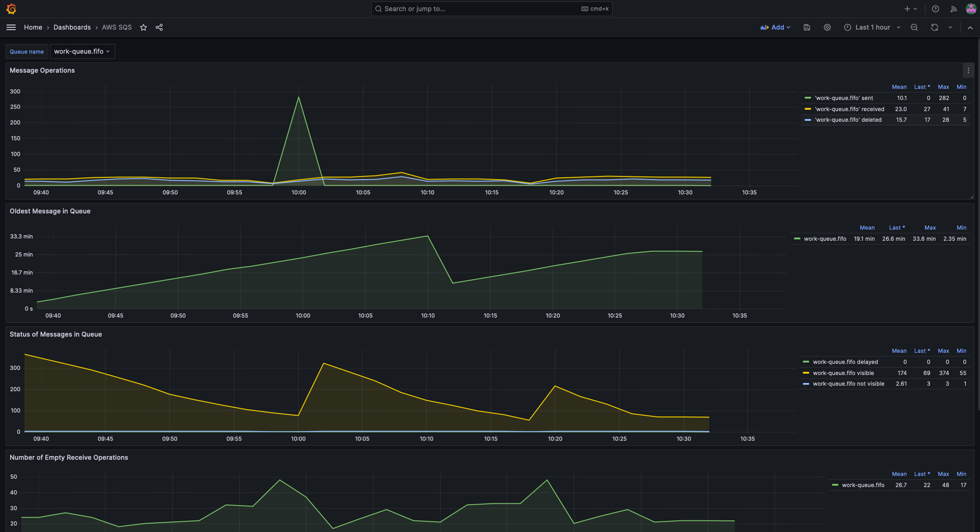Toggle work-queue.fifo visible series in legend
Image resolution: width=980 pixels, height=532 pixels.
tap(843, 373)
